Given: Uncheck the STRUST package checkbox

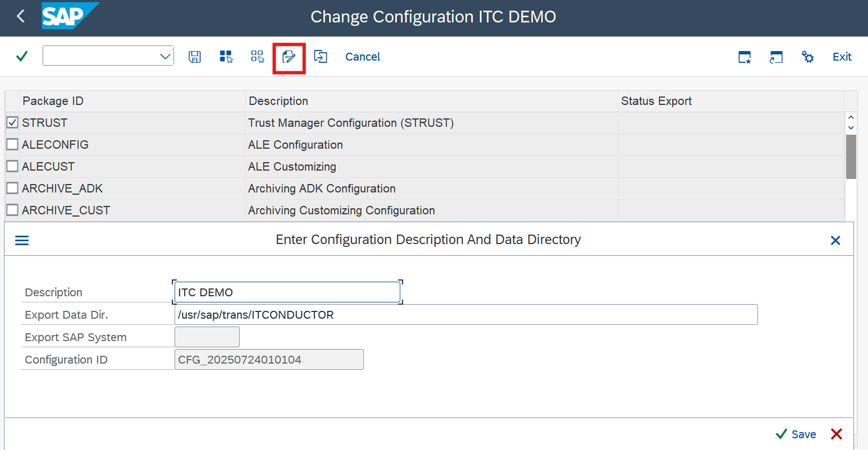Looking at the screenshot, I should 12,122.
